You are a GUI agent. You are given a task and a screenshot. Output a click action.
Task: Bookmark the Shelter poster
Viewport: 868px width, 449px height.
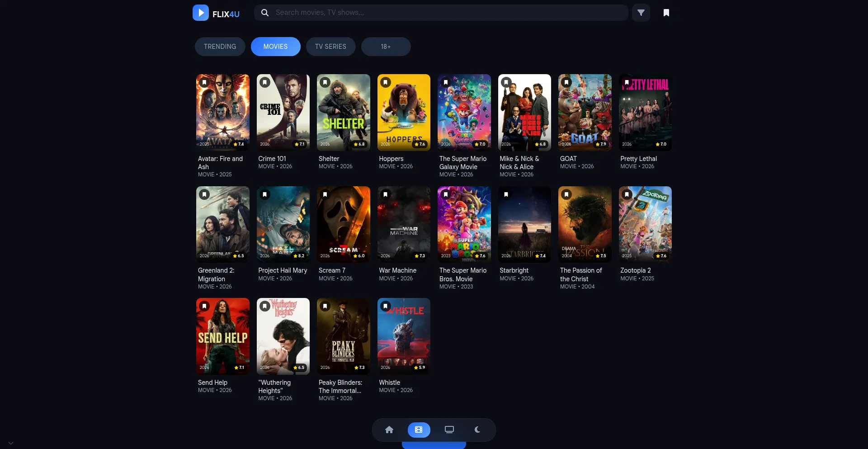pyautogui.click(x=325, y=82)
